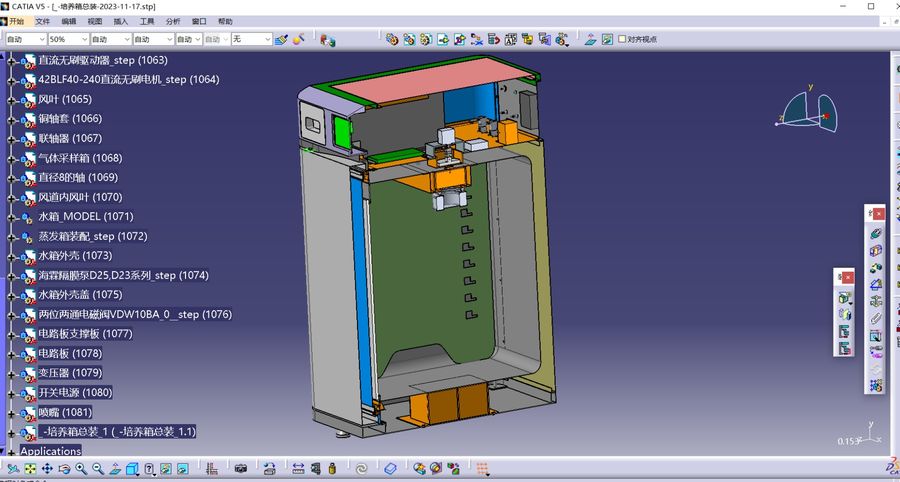Open the 窗口 menu
The height and width of the screenshot is (482, 900).
tap(199, 21)
